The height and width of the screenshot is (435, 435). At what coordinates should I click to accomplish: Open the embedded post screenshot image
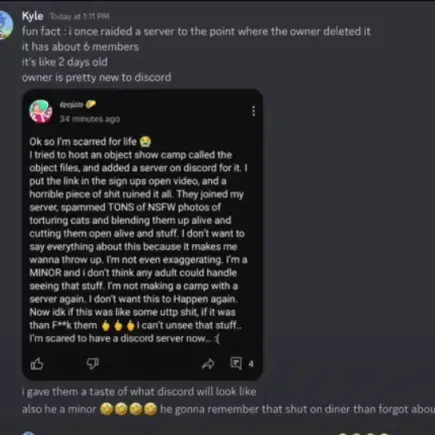click(x=142, y=235)
